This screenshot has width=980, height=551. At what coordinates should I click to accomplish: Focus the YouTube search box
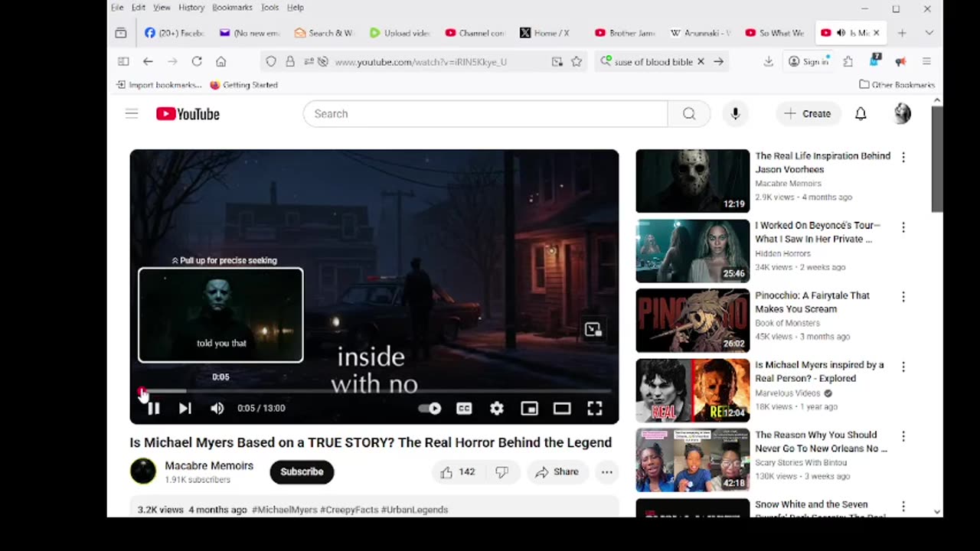tap(485, 114)
